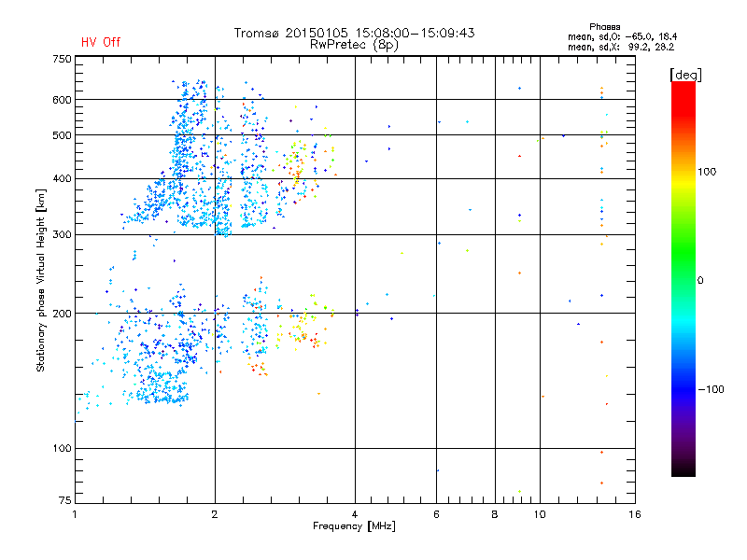Viewport: 747px width, 560px height.
Task: Click the x-axis tick label '4'
Action: 355,514
